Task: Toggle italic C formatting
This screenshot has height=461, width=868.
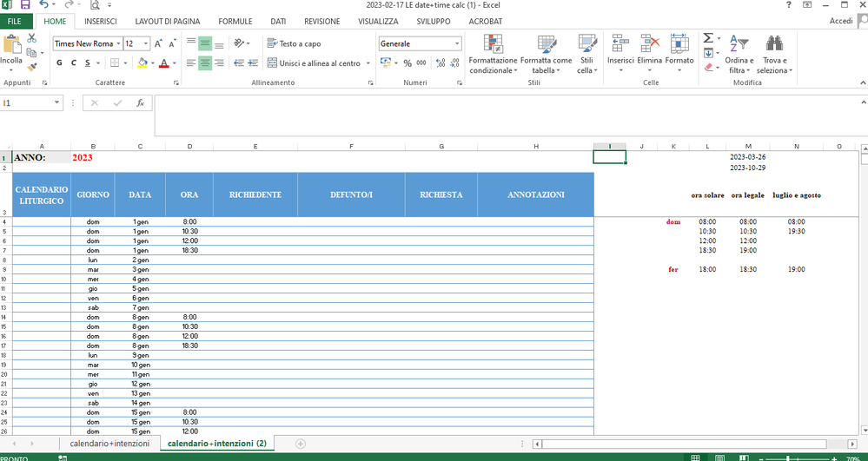Action: point(73,63)
